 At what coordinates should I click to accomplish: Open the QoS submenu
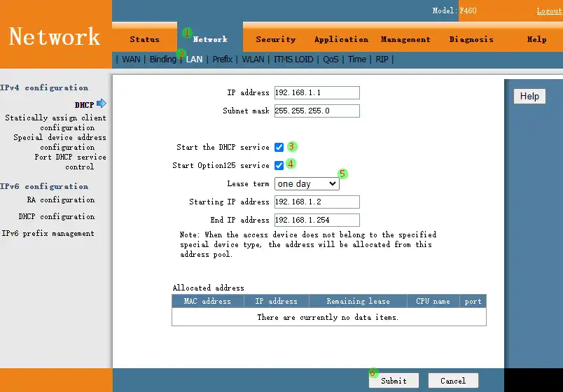tap(331, 59)
